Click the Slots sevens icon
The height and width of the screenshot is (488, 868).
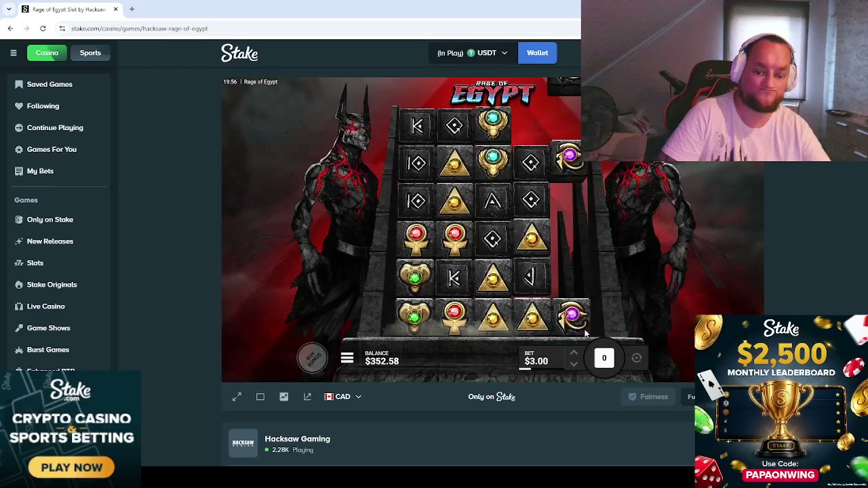tap(18, 263)
